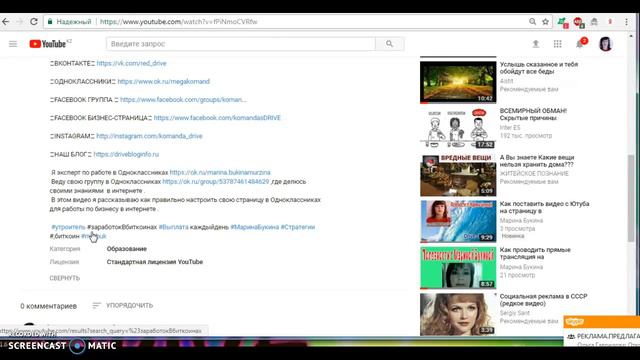Collapse the description with СВЕРНУТЬ
Screen dimensions: 640x360
pyautogui.click(x=64, y=278)
